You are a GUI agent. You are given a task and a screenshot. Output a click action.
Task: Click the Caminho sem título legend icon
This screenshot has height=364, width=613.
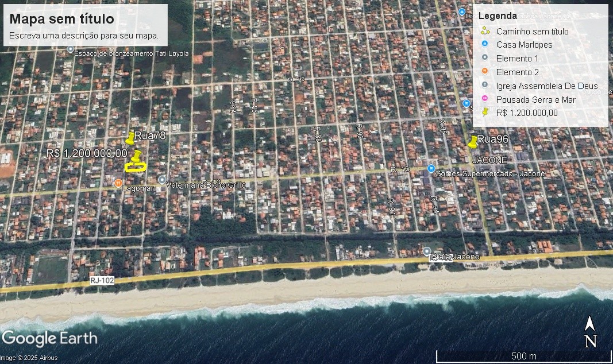pos(485,31)
